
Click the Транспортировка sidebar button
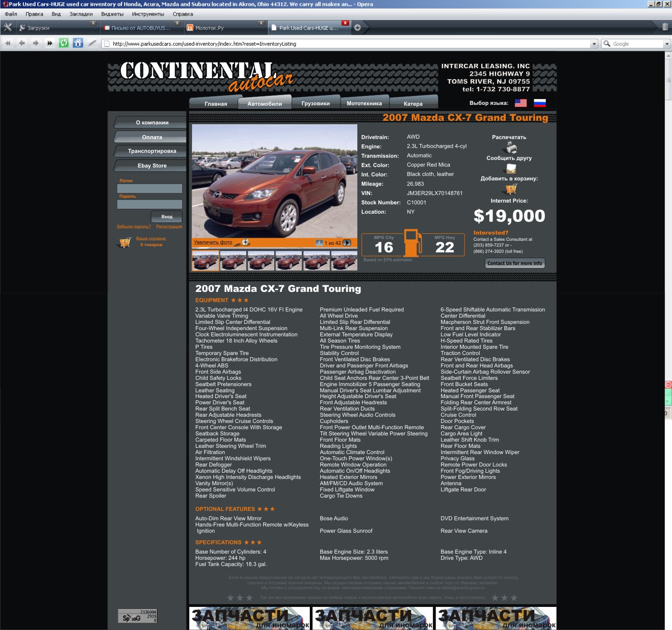point(151,151)
